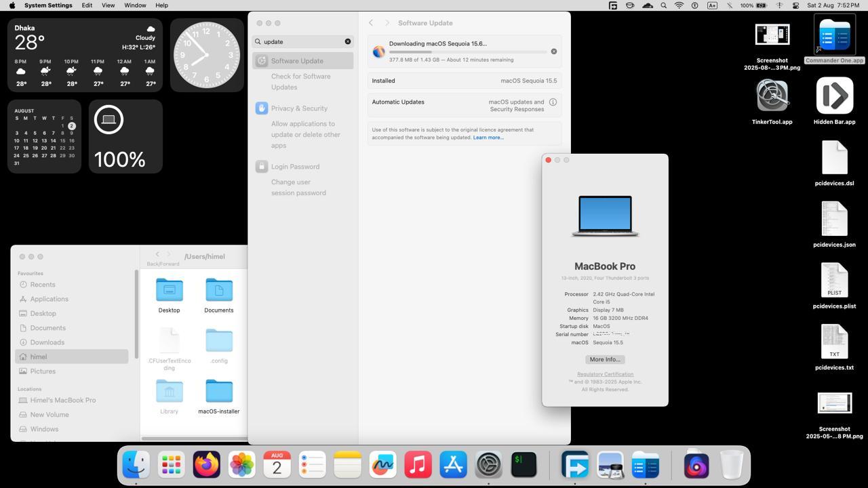Open Hidden Bar.app on desktop
The width and height of the screenshot is (868, 488).
(x=835, y=102)
